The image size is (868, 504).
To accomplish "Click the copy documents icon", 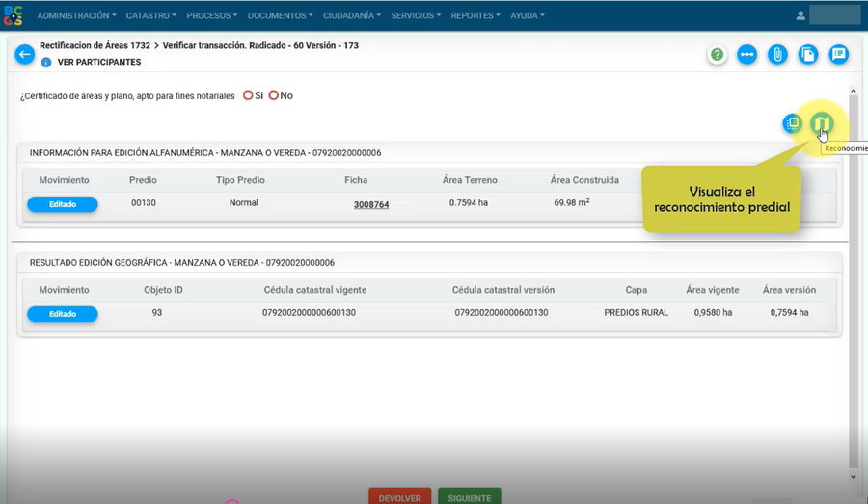I will pos(808,54).
